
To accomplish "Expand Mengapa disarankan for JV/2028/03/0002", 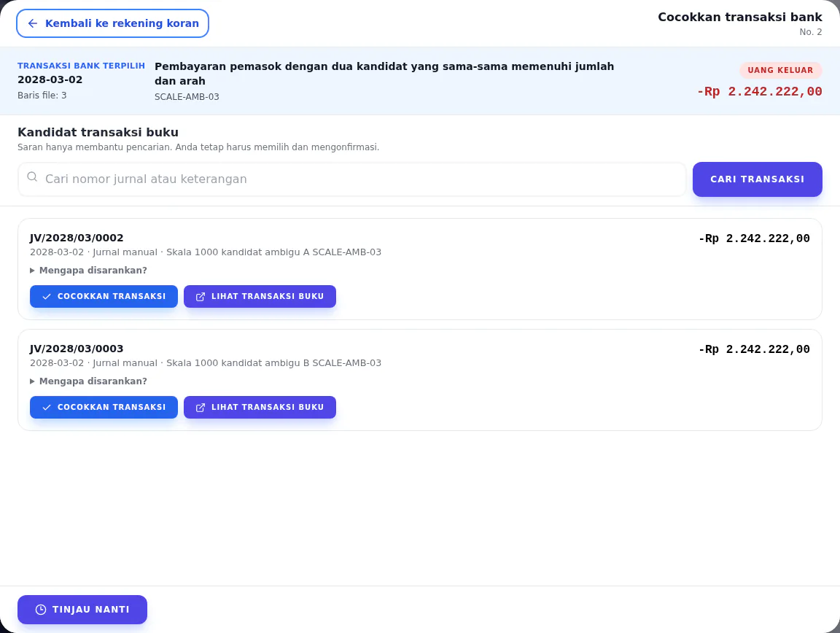I will coord(88,270).
